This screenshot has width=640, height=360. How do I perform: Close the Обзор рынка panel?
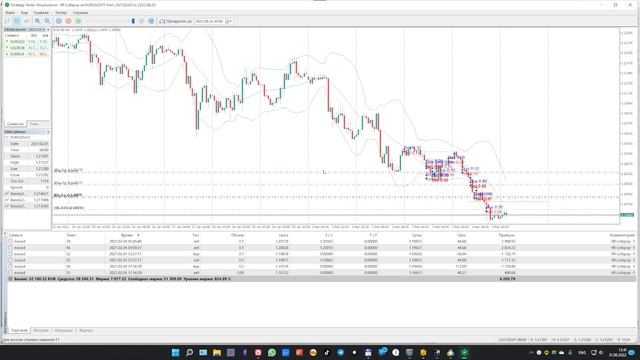48,30
